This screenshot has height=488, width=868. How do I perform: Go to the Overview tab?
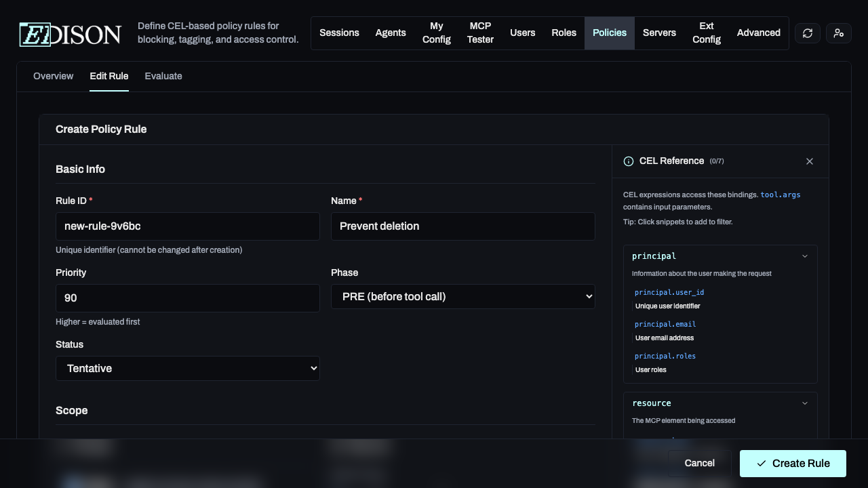(53, 76)
